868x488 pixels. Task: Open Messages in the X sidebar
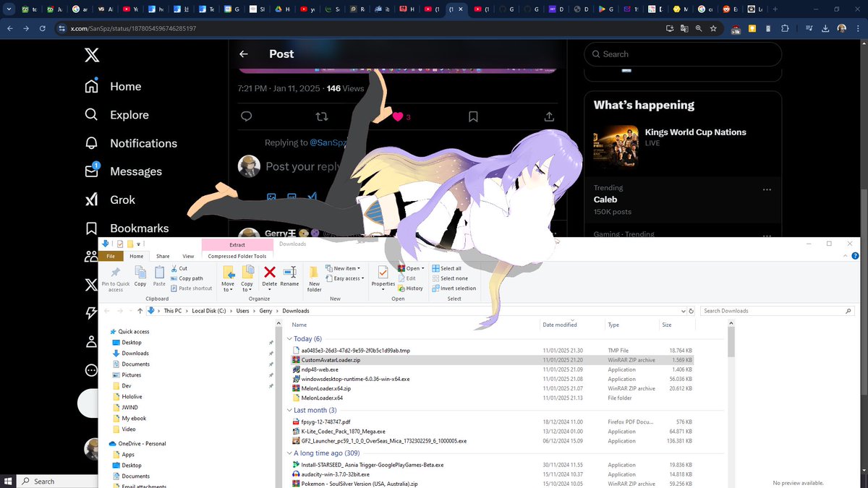click(x=123, y=171)
